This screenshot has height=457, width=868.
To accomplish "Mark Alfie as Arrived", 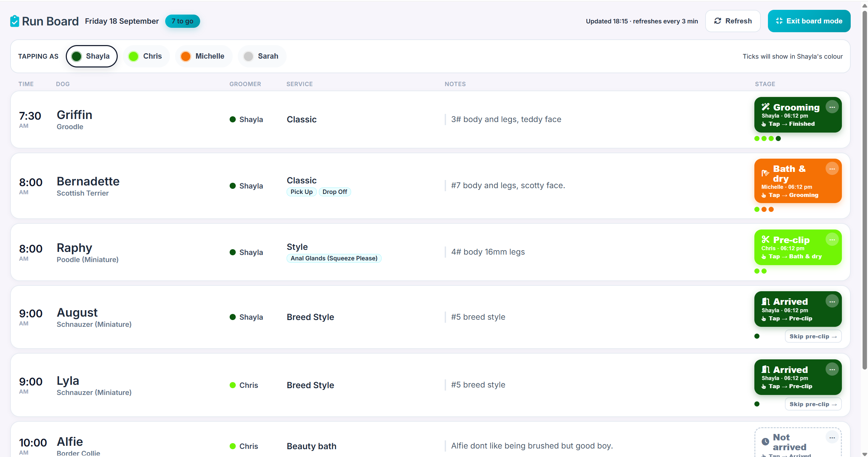I will point(797,442).
